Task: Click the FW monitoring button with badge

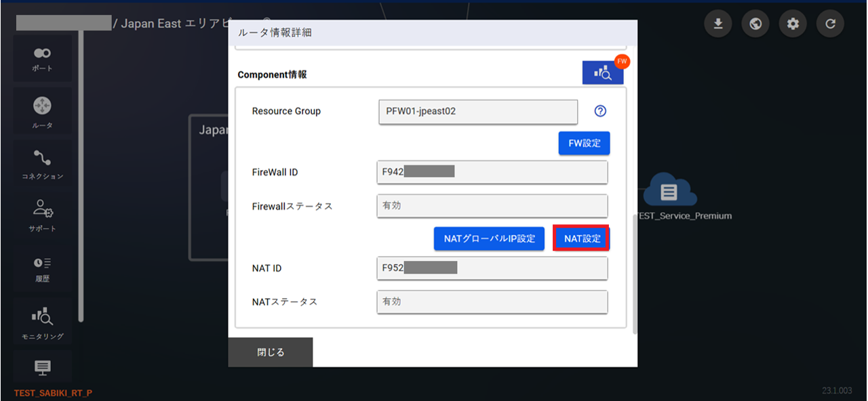Action: click(603, 73)
